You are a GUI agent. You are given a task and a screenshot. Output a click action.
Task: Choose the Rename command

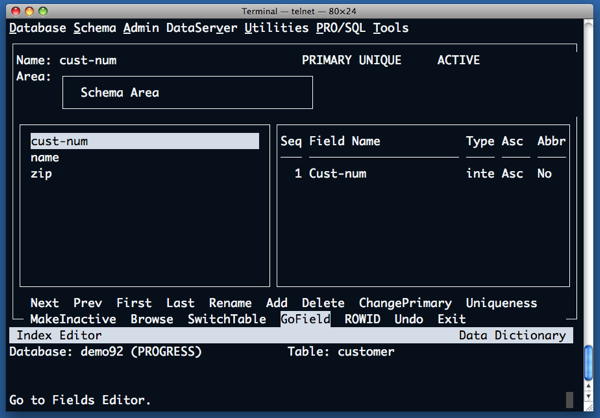pyautogui.click(x=230, y=303)
